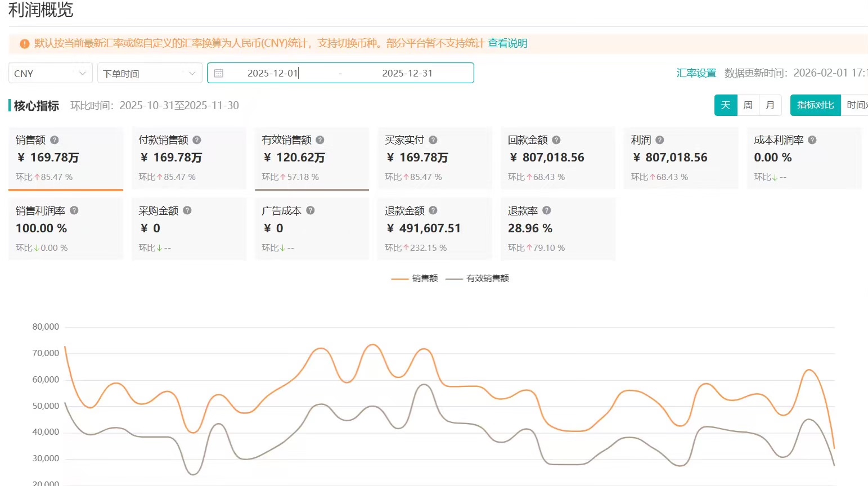Select the 买家实付 metric card
Screen dimensions: 868x486
(435, 158)
